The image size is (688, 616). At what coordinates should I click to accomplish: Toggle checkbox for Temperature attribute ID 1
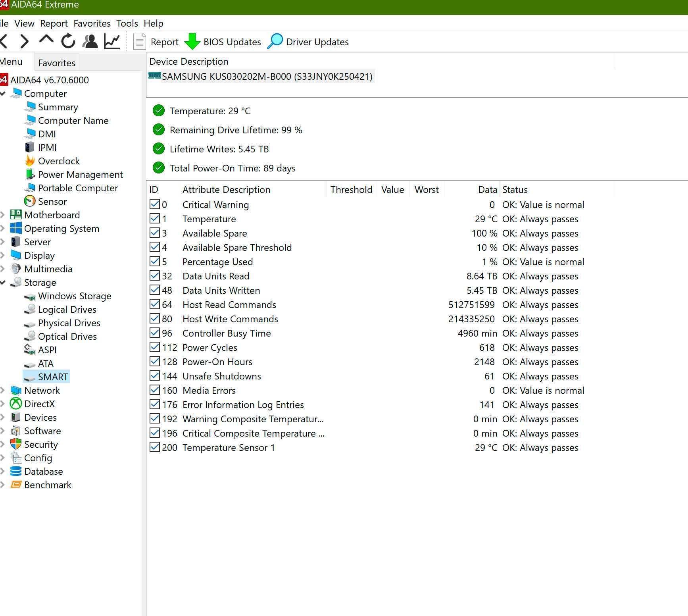point(155,219)
